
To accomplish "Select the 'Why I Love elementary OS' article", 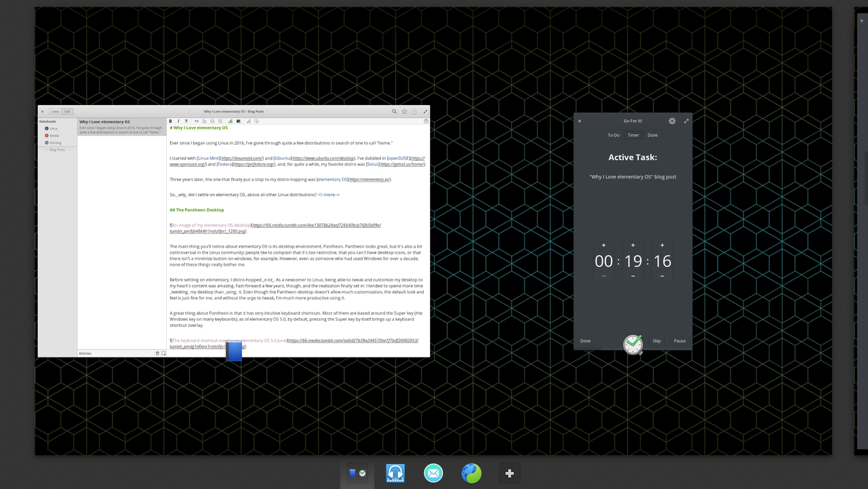I will tap(121, 127).
